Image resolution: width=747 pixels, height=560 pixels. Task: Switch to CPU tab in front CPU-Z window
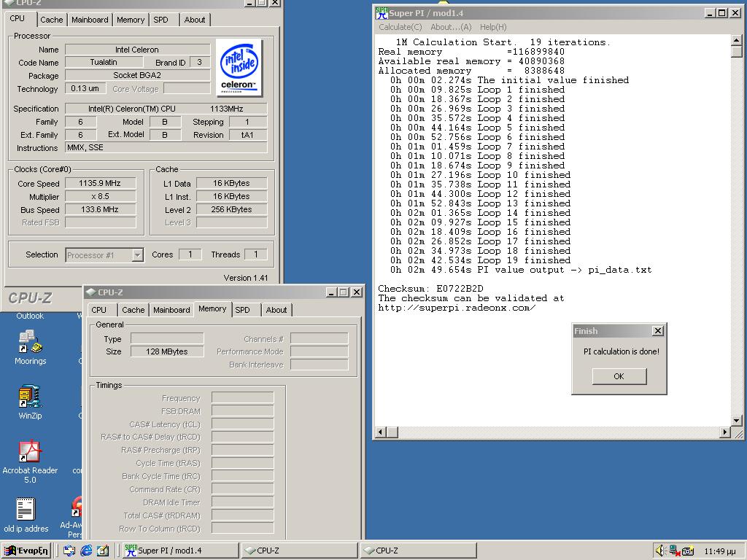[98, 309]
